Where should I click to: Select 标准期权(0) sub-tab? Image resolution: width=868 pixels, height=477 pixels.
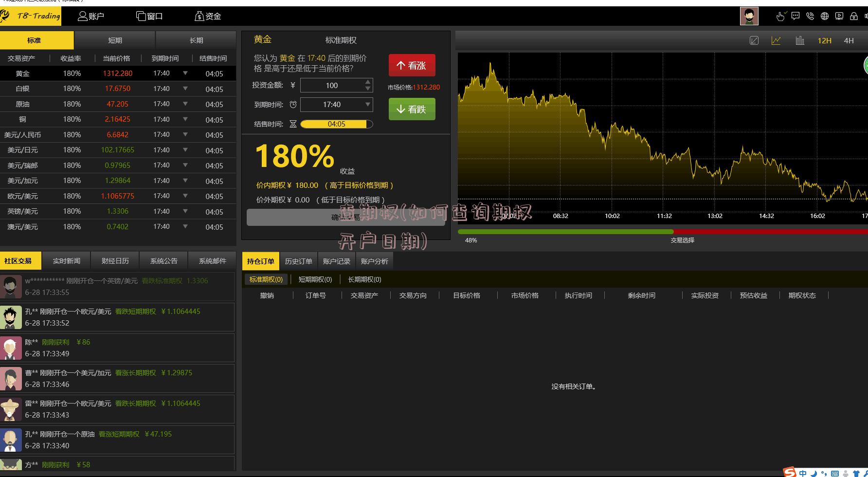[266, 279]
